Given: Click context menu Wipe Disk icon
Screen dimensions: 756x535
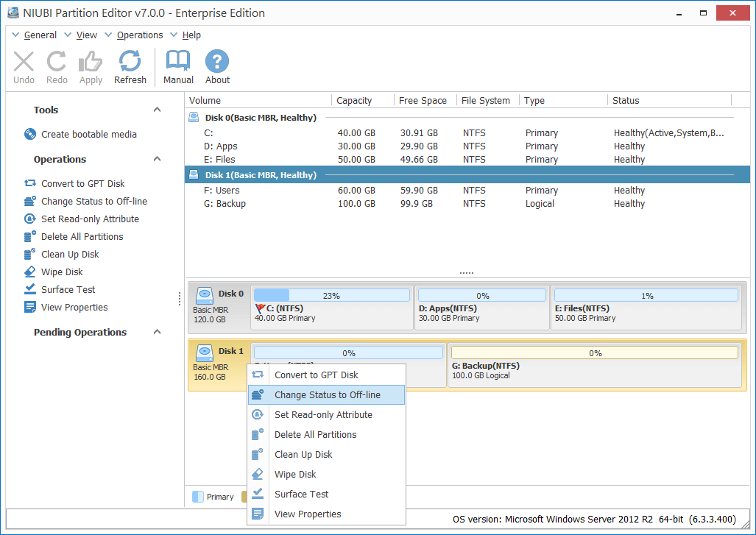Looking at the screenshot, I should (x=258, y=474).
